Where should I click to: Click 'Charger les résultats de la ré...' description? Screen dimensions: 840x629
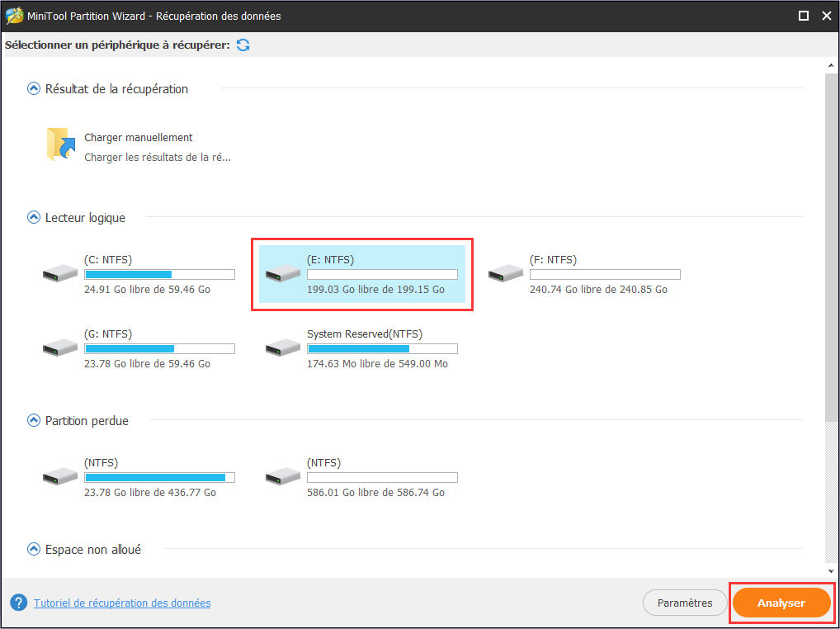click(158, 158)
